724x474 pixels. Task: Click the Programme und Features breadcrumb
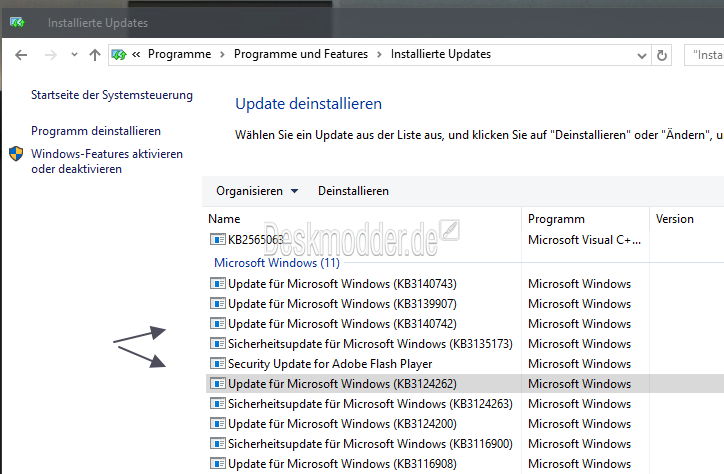[301, 54]
